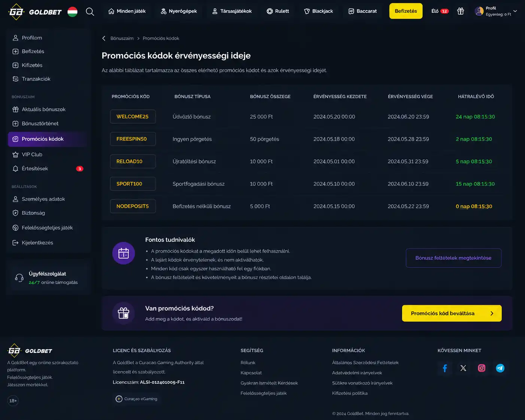Click the GoldBet logo in header
This screenshot has height=420, width=525.
(x=35, y=12)
